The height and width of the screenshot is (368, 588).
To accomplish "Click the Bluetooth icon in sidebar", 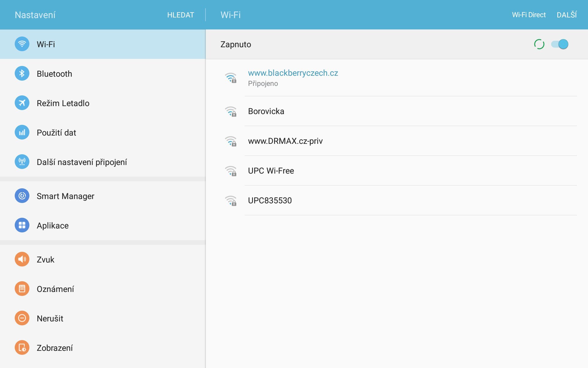I will pos(22,74).
